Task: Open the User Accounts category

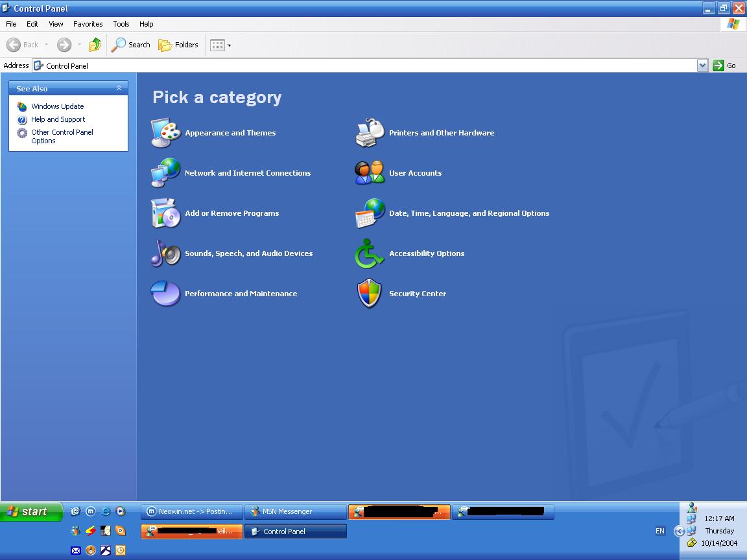Action: coord(416,172)
